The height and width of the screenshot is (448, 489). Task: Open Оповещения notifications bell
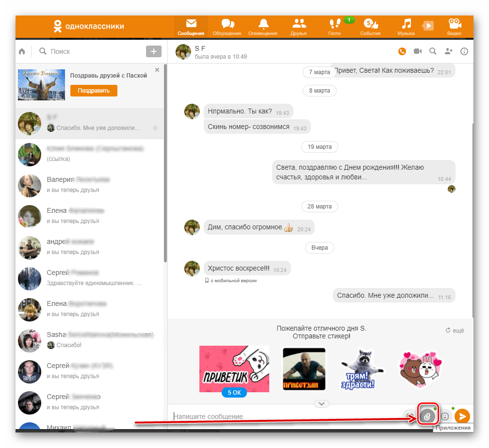click(x=262, y=27)
